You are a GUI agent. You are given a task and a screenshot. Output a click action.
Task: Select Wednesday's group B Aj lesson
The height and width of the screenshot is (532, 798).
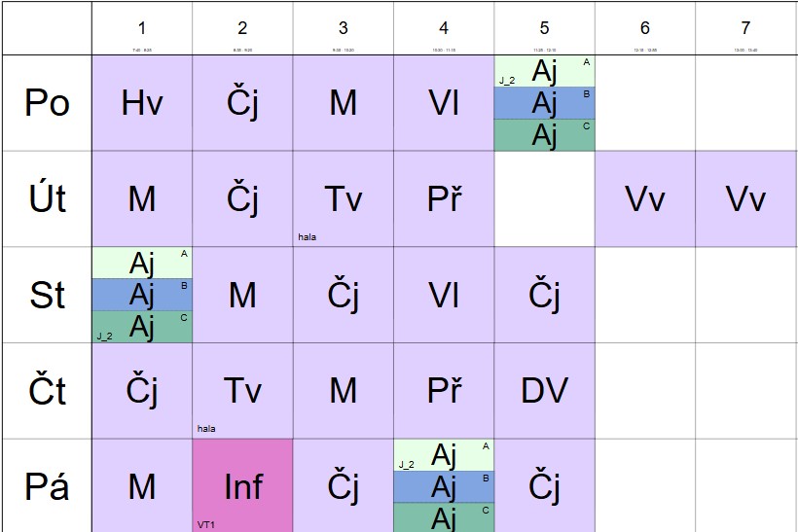tap(142, 295)
